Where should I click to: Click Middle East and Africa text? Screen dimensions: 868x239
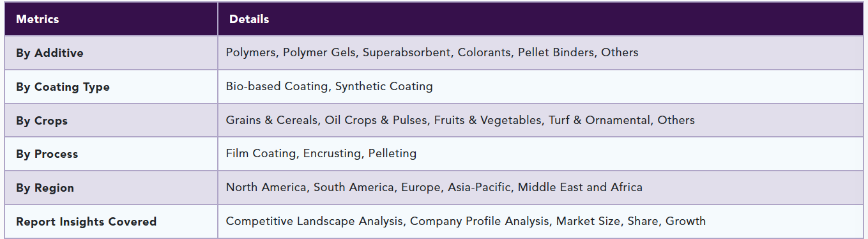pyautogui.click(x=580, y=187)
